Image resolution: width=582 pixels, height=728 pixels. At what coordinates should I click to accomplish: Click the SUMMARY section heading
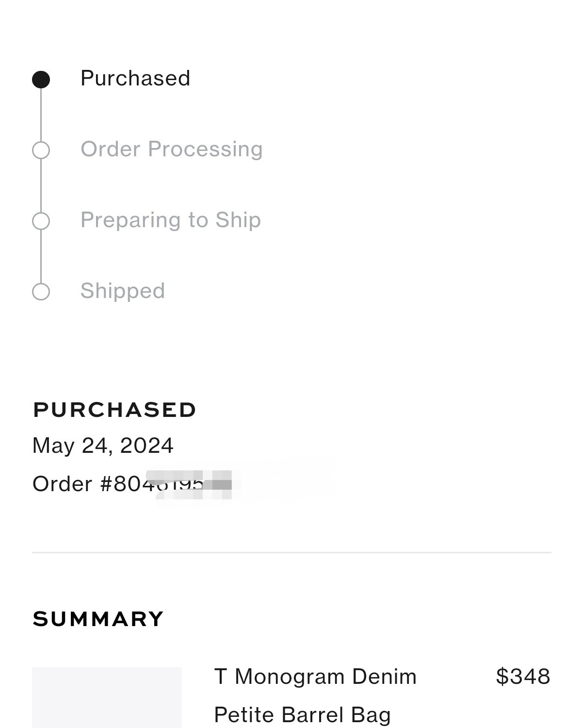(x=98, y=619)
